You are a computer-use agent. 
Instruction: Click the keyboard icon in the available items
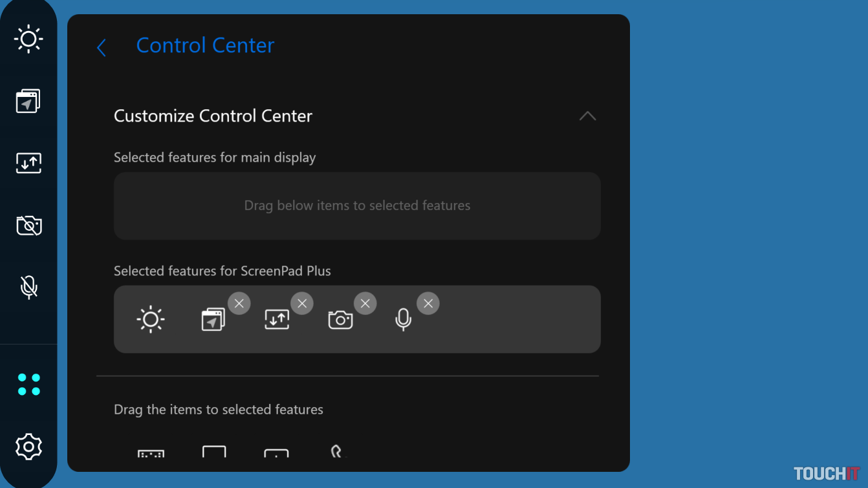151,453
